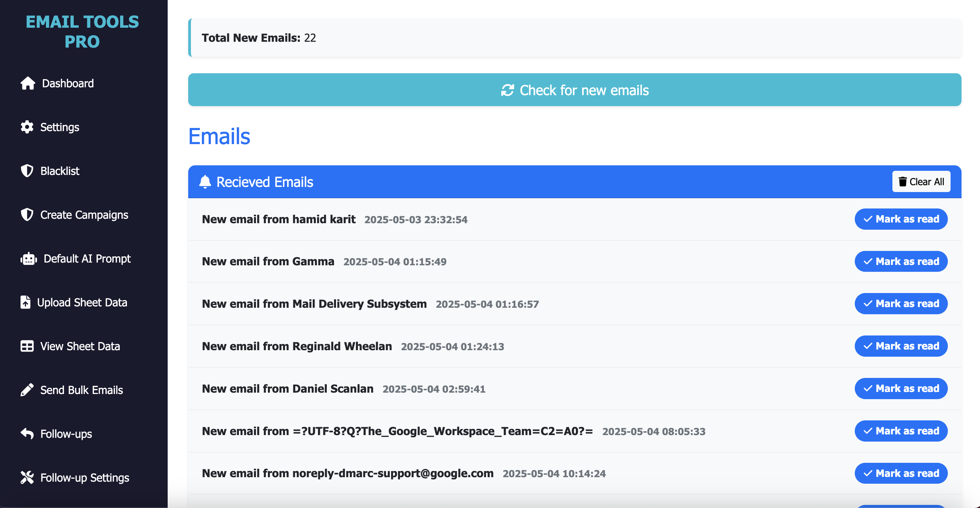Screen dimensions: 980x508
Task: Mark the email from Gamma as read
Action: point(901,262)
